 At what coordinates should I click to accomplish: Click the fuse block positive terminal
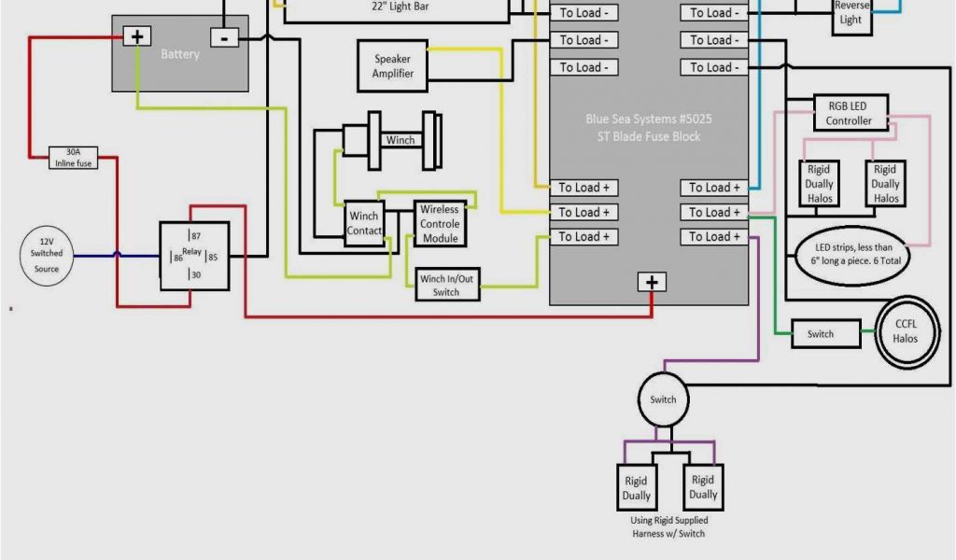652,283
